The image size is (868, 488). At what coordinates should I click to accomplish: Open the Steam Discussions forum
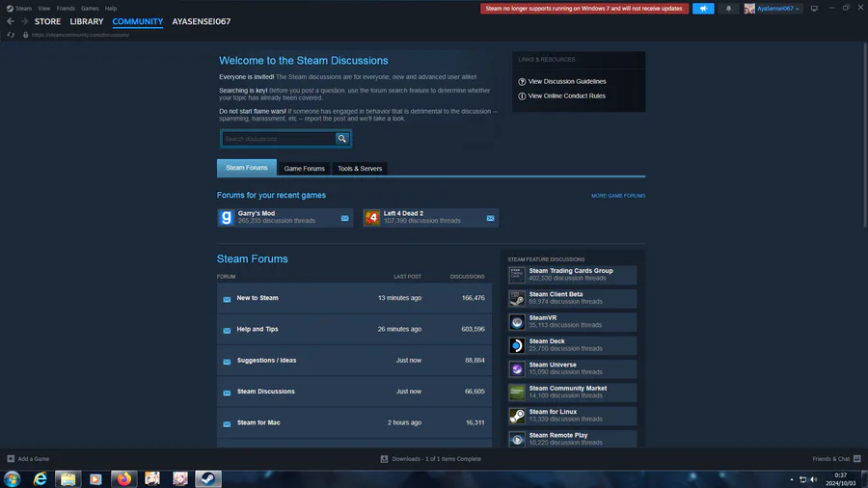266,392
